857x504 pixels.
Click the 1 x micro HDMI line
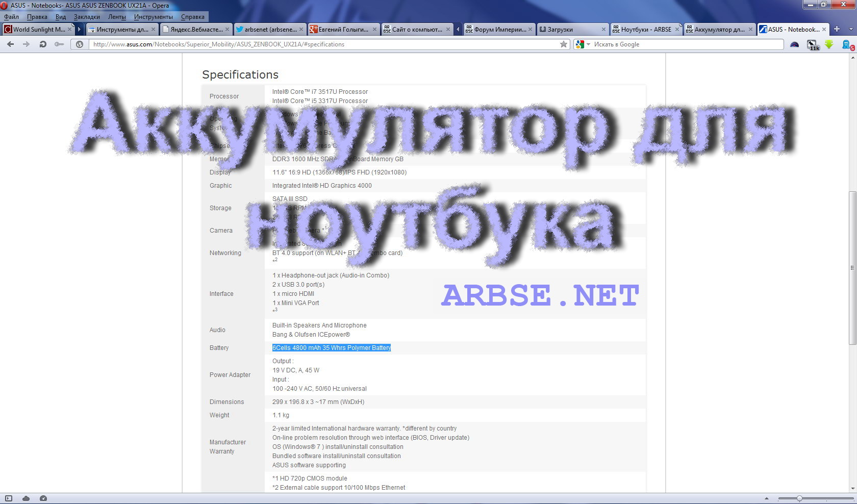(x=293, y=294)
